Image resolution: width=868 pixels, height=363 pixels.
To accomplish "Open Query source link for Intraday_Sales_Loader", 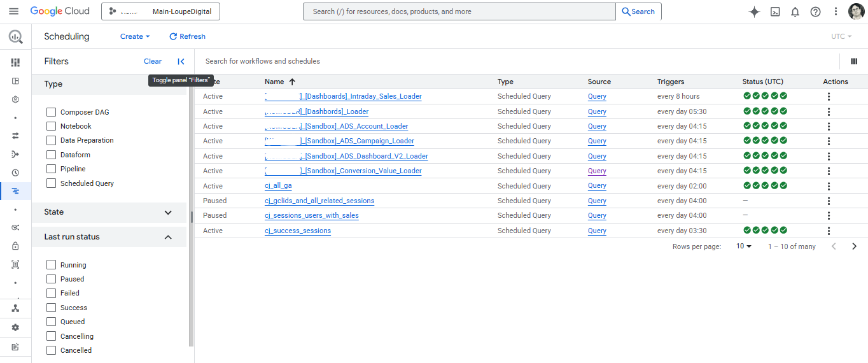I will click(x=597, y=97).
